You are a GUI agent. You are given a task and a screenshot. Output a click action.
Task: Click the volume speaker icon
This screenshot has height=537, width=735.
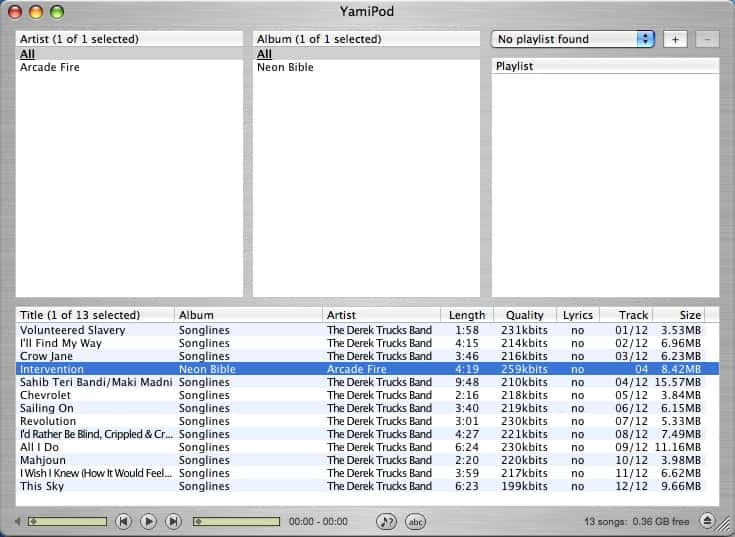coord(17,521)
